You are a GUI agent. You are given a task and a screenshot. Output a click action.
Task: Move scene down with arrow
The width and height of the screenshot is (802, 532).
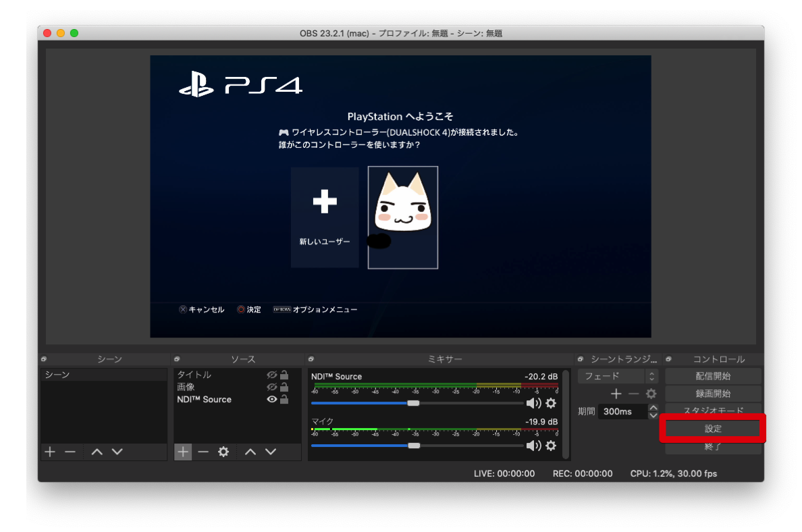117,452
